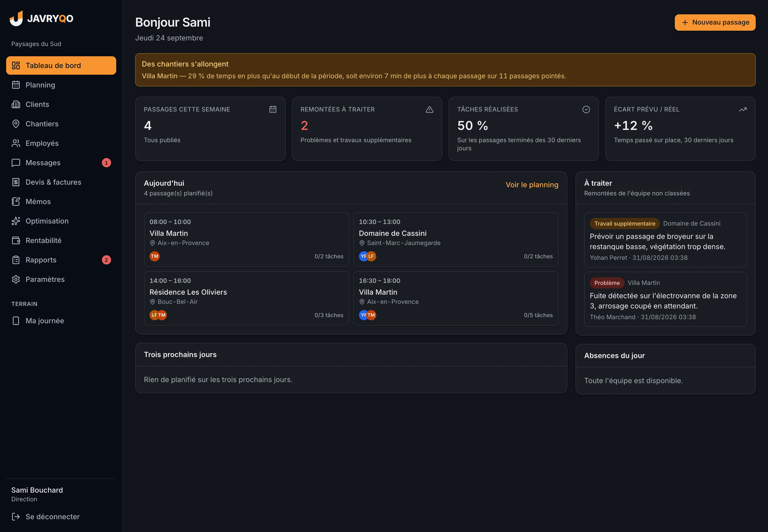The height and width of the screenshot is (532, 768).
Task: Click the +12 % value
Action: [633, 125]
